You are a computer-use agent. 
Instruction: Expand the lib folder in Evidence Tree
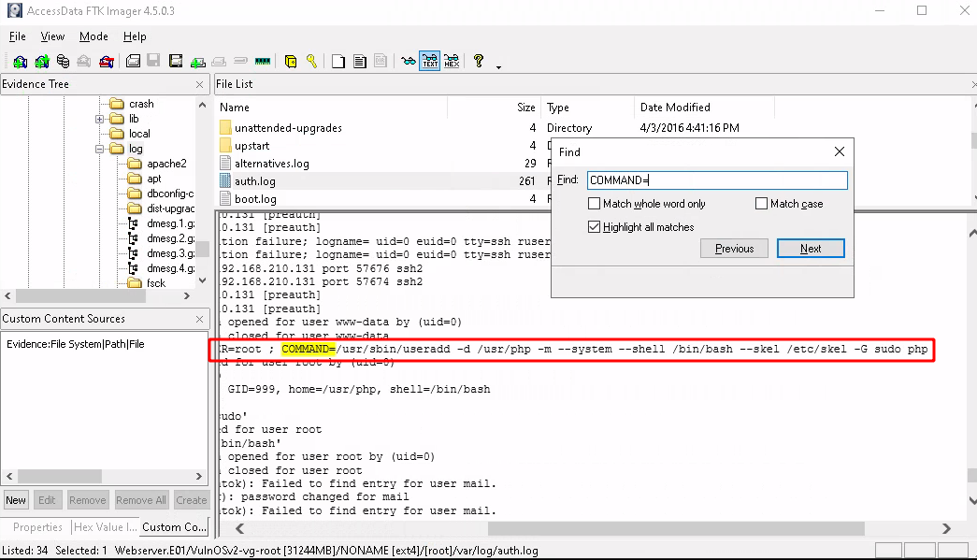point(100,119)
